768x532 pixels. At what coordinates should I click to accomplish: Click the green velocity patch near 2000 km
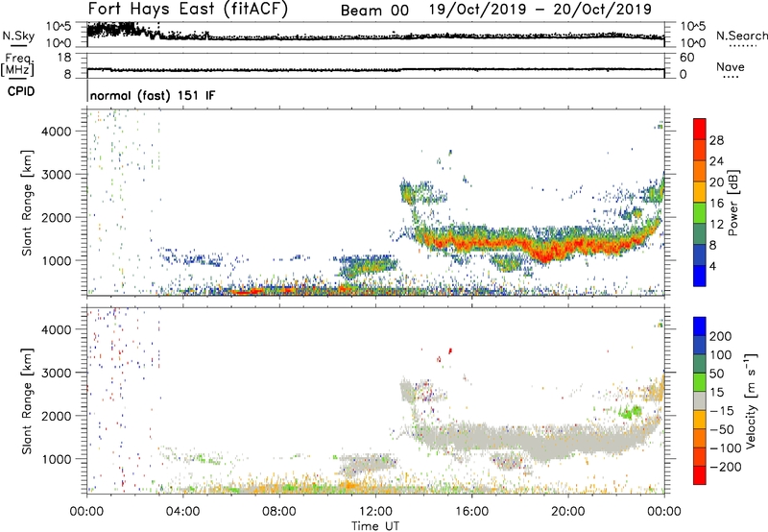click(632, 411)
